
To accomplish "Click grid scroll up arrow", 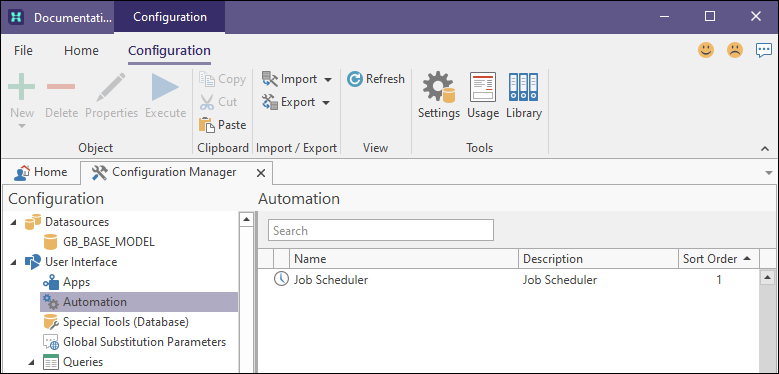I will coord(768,277).
